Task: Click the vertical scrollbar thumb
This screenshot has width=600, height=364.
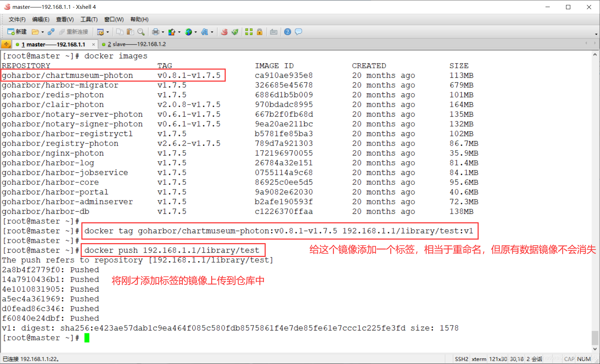Action: [x=595, y=337]
